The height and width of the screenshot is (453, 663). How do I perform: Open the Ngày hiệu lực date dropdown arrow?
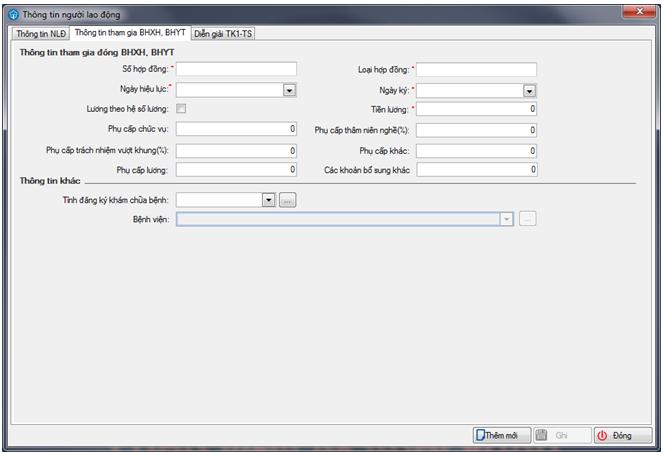pos(289,90)
